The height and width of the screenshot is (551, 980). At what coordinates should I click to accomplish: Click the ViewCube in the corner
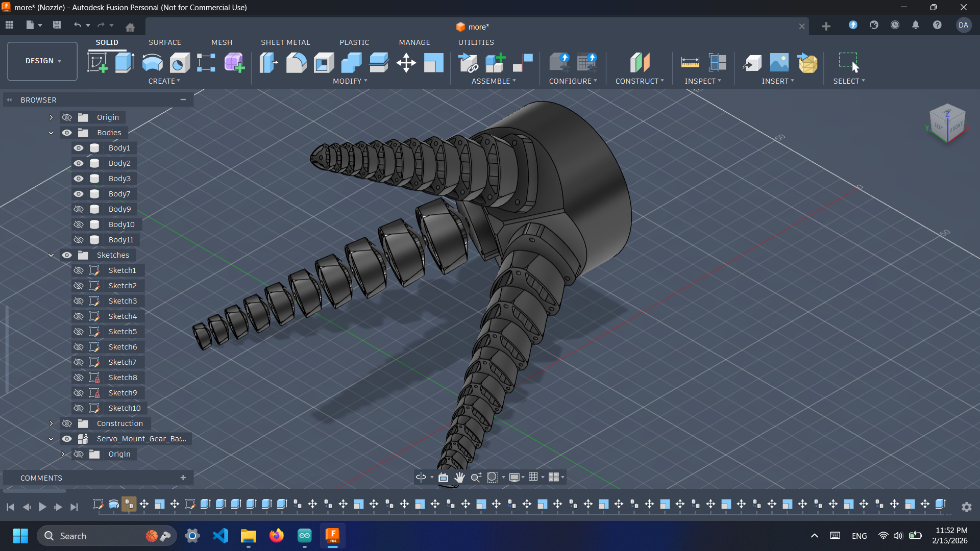(948, 124)
